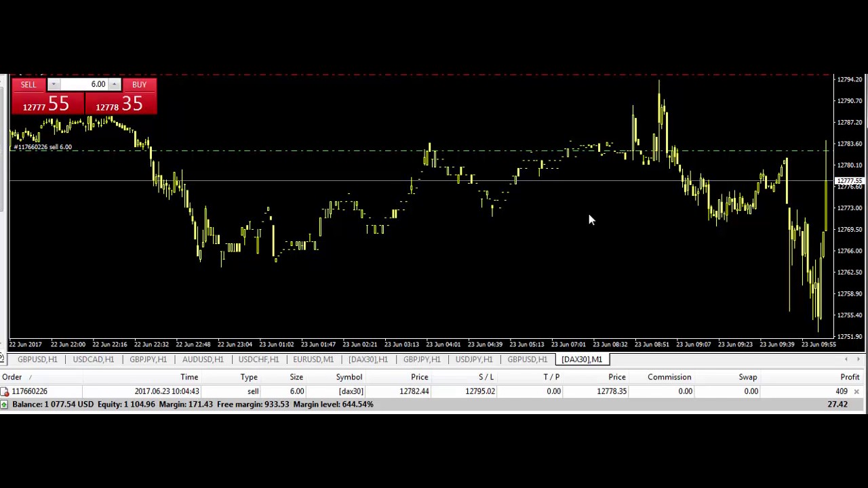
Task: Switch to the [DAX30],H1 chart tab
Action: click(368, 359)
